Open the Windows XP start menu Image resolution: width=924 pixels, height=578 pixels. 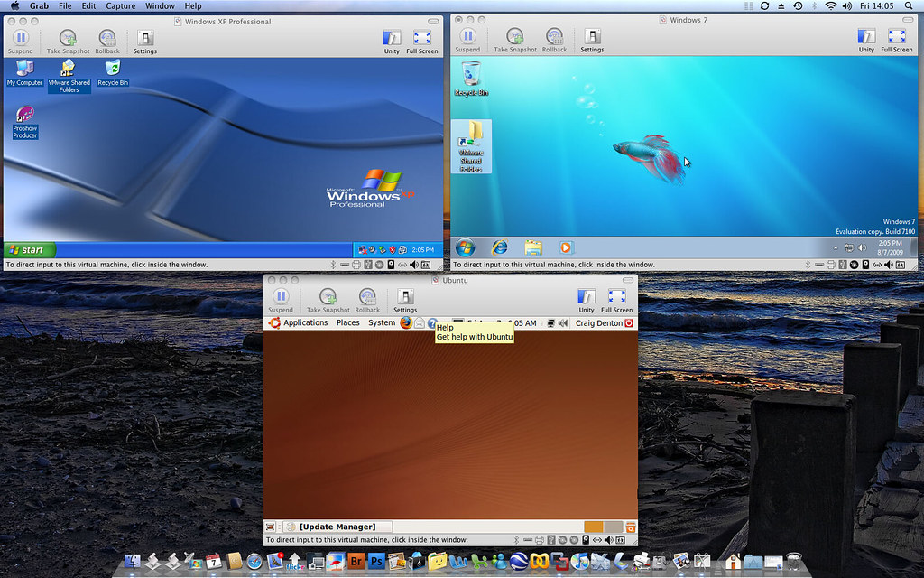click(x=30, y=249)
